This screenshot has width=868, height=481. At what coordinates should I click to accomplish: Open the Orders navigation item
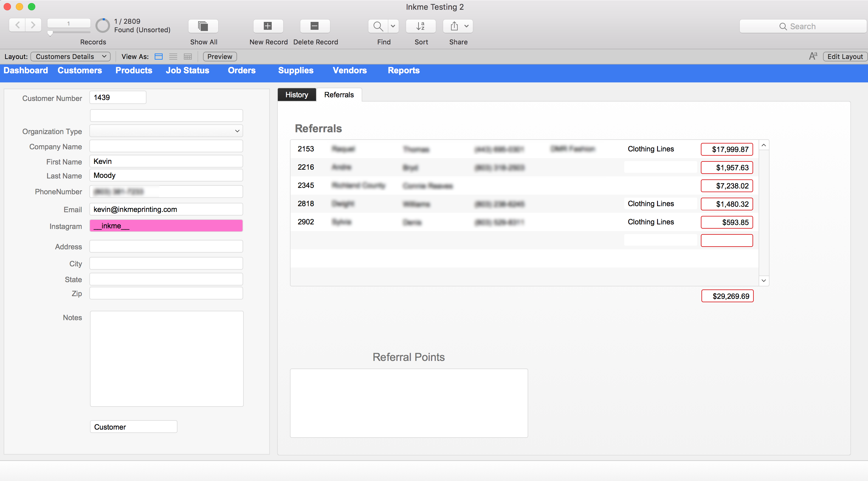click(242, 71)
